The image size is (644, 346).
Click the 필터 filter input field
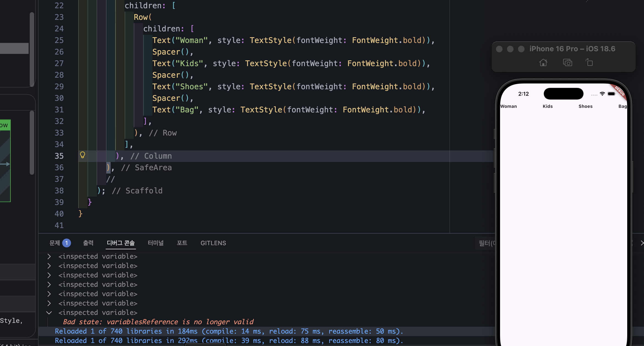485,243
